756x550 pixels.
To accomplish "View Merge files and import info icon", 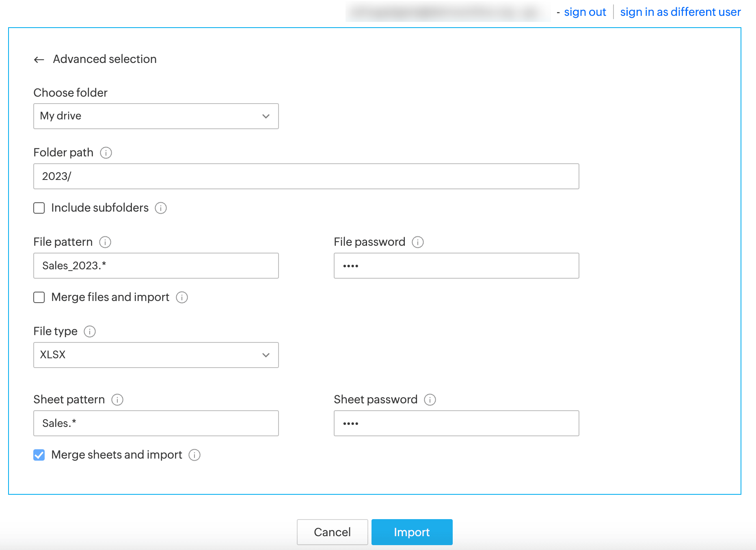I will point(182,297).
